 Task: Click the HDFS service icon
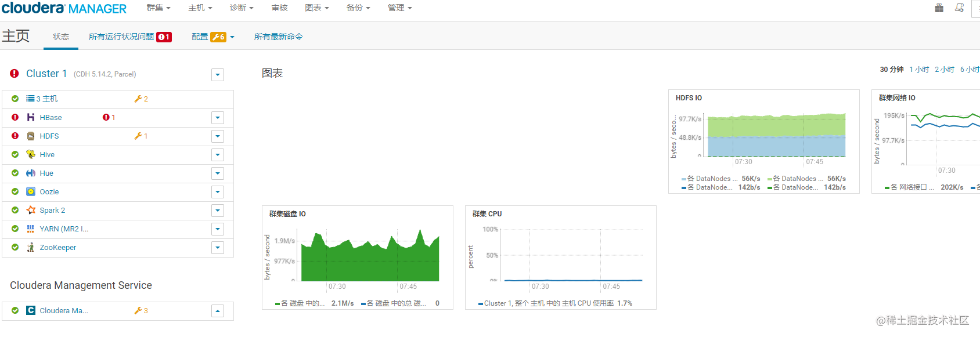(31, 136)
